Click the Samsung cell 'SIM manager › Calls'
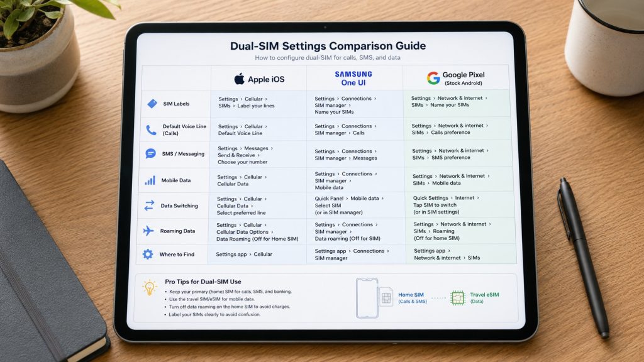Image resolution: width=644 pixels, height=362 pixels. [x=339, y=133]
